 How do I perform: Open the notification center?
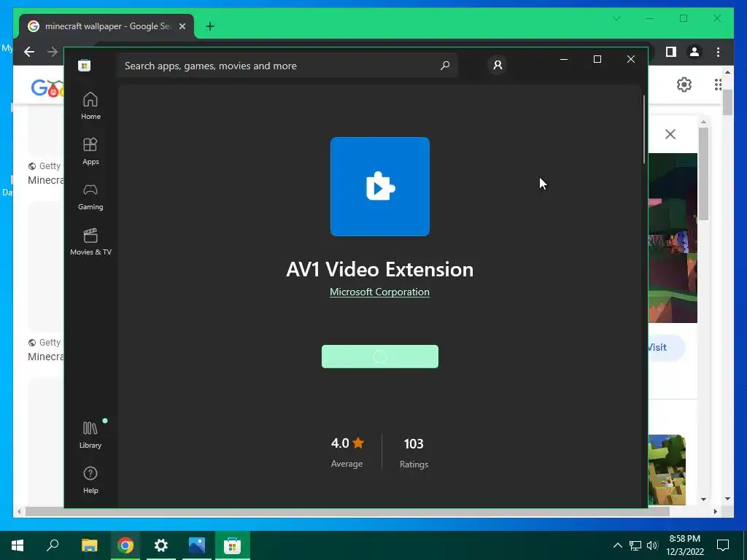click(723, 545)
